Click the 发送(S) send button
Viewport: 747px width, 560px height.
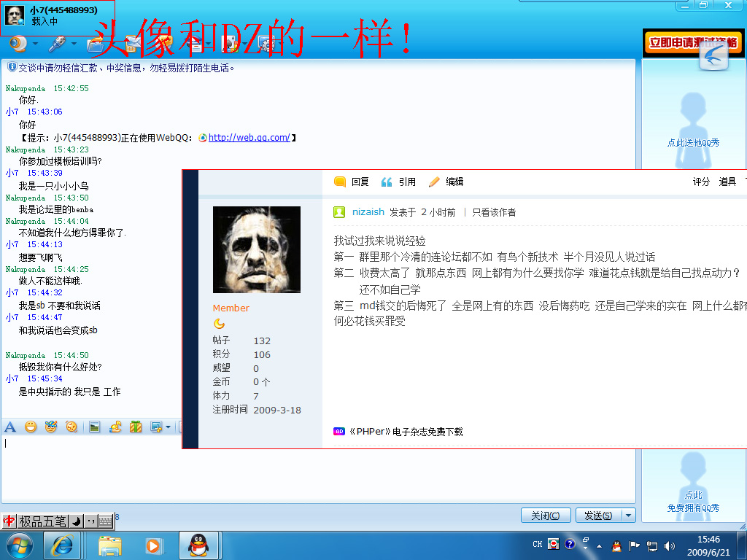pos(598,516)
